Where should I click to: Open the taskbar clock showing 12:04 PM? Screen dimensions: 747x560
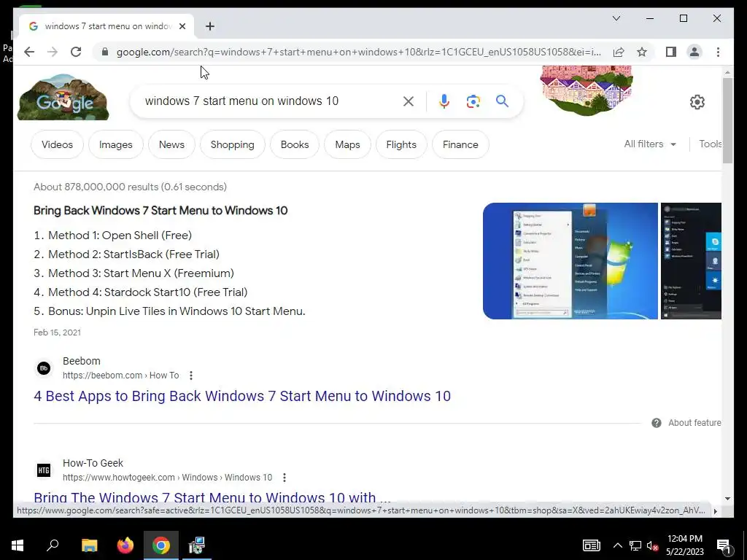684,545
